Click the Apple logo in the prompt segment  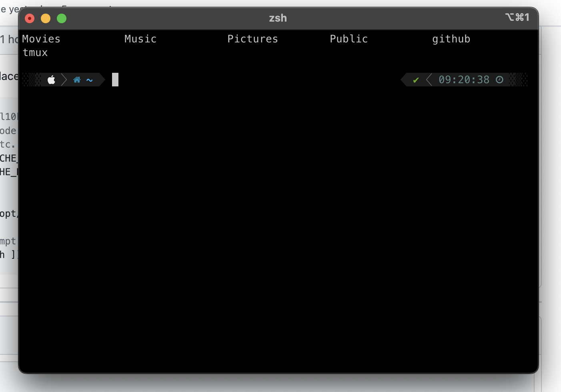[x=52, y=80]
